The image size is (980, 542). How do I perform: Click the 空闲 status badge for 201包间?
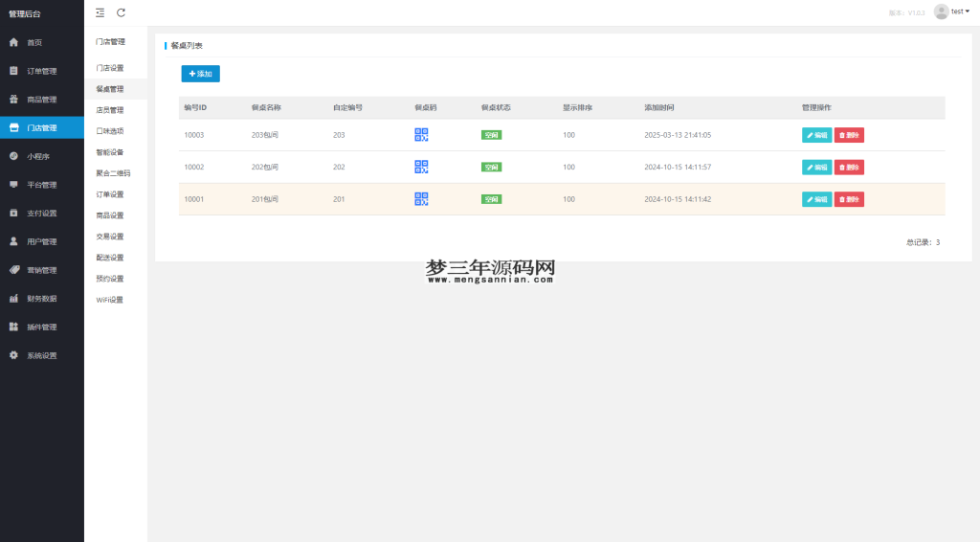[491, 199]
